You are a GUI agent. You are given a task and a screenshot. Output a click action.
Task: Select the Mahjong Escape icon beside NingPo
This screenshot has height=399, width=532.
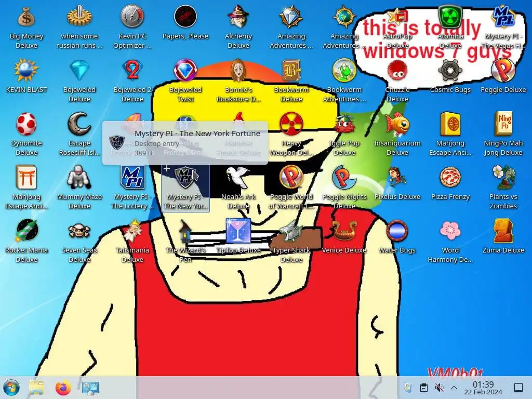point(450,124)
